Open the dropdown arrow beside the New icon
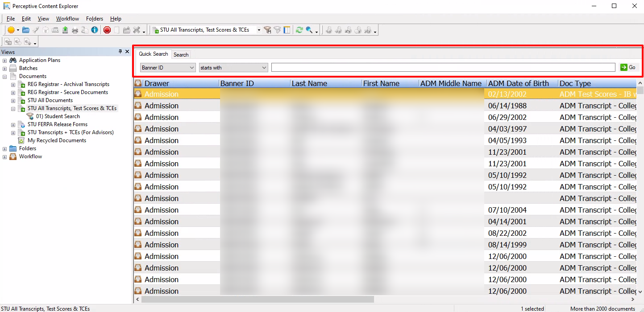The height and width of the screenshot is (312, 644). pos(18,30)
